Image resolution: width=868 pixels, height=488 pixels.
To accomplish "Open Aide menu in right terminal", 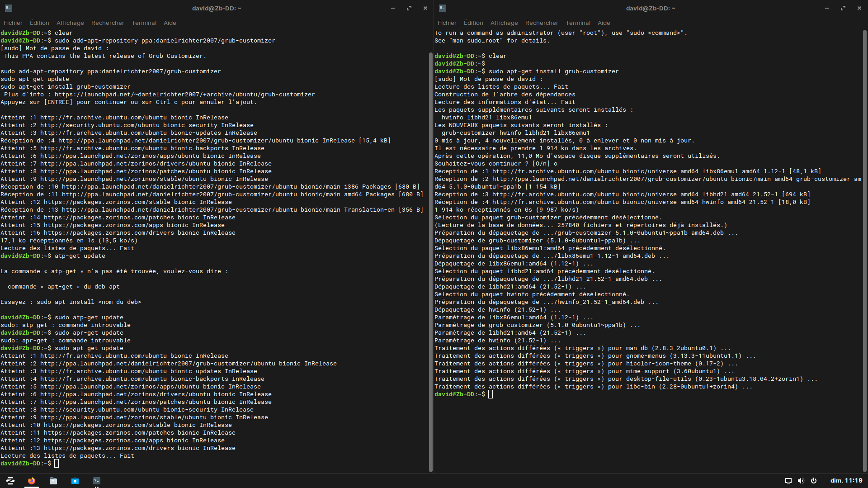I will (x=604, y=23).
